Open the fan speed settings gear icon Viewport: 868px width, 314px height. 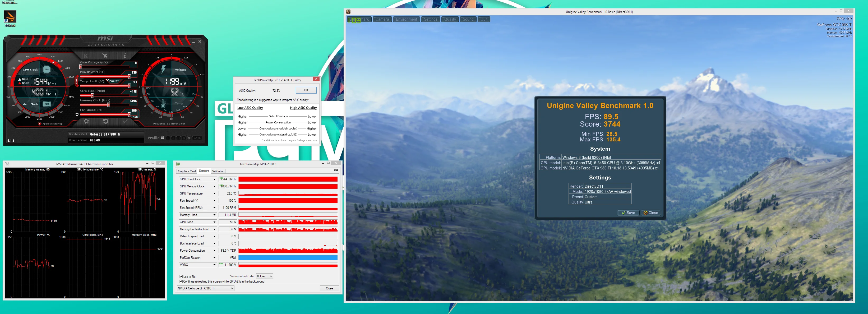pyautogui.click(x=77, y=114)
